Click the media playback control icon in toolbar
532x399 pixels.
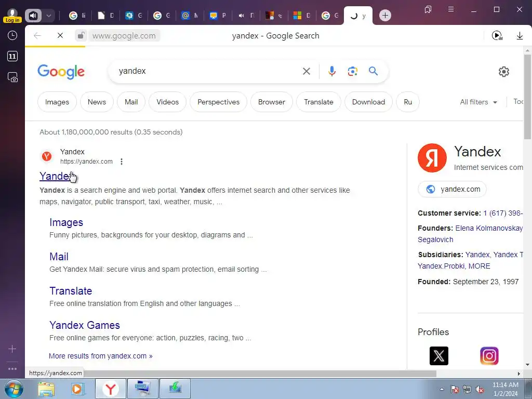[x=497, y=35]
